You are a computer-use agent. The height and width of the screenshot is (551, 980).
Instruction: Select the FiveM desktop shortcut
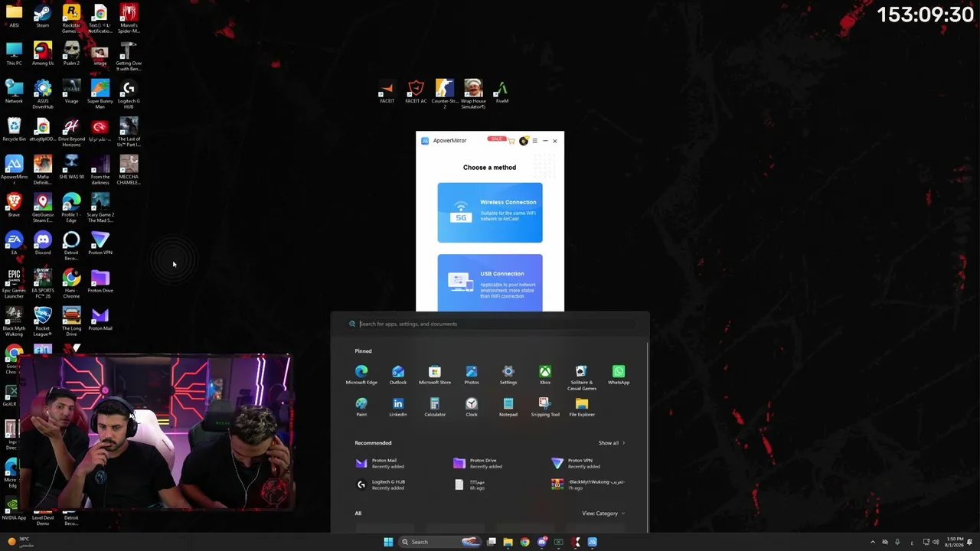point(502,92)
